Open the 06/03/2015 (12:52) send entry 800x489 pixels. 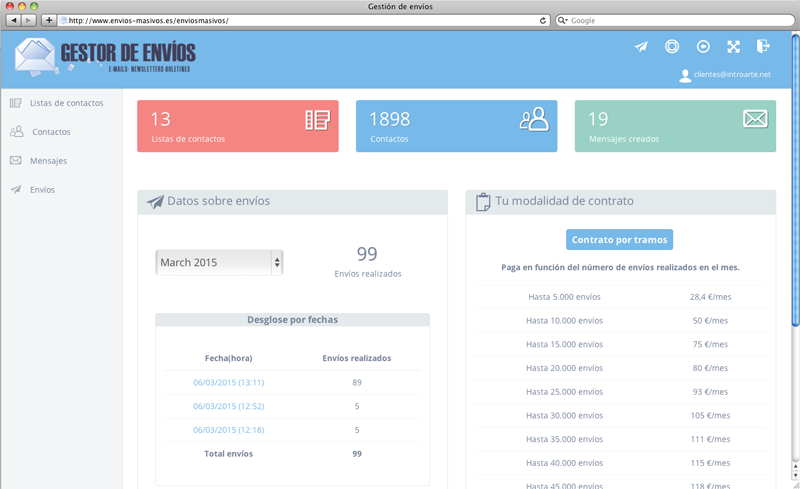point(228,406)
